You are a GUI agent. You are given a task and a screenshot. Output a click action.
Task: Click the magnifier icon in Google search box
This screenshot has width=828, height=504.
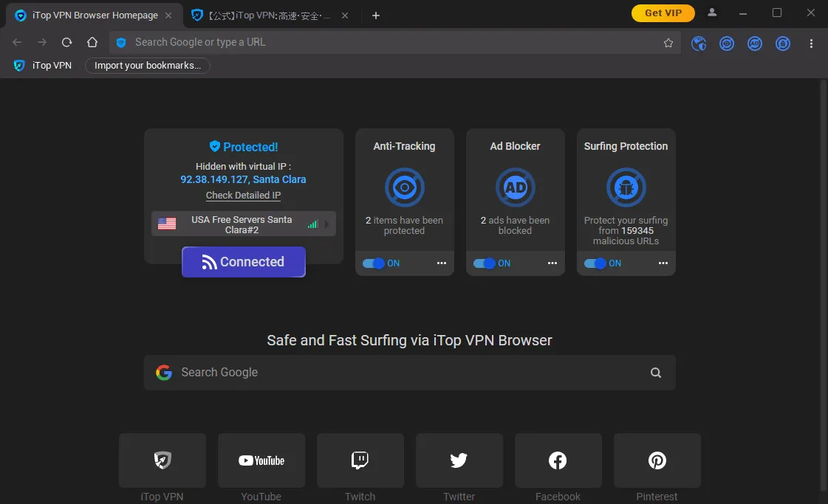pos(656,373)
